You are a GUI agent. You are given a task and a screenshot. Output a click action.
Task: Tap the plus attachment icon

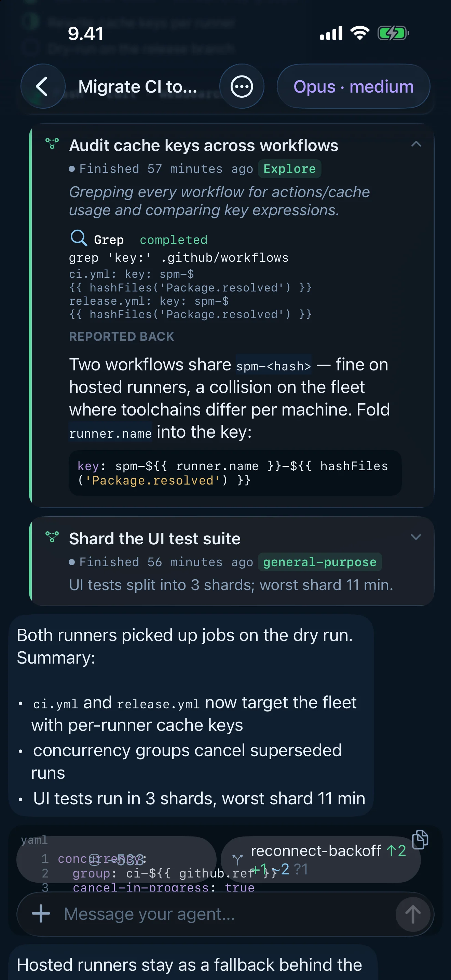tap(41, 913)
